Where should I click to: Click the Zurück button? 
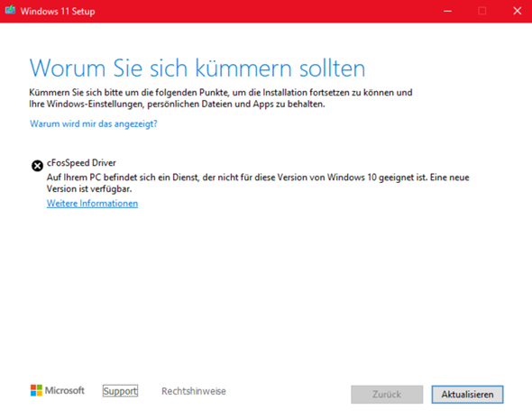point(387,395)
